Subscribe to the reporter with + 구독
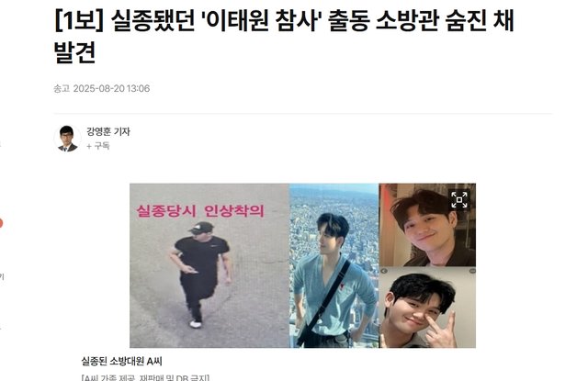 [x=98, y=146]
